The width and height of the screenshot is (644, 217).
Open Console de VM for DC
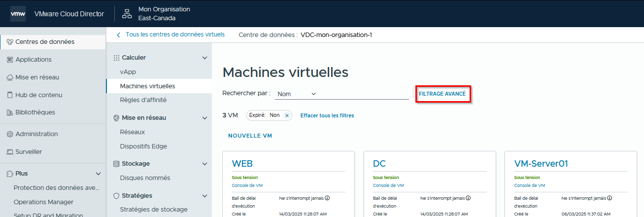click(x=388, y=186)
